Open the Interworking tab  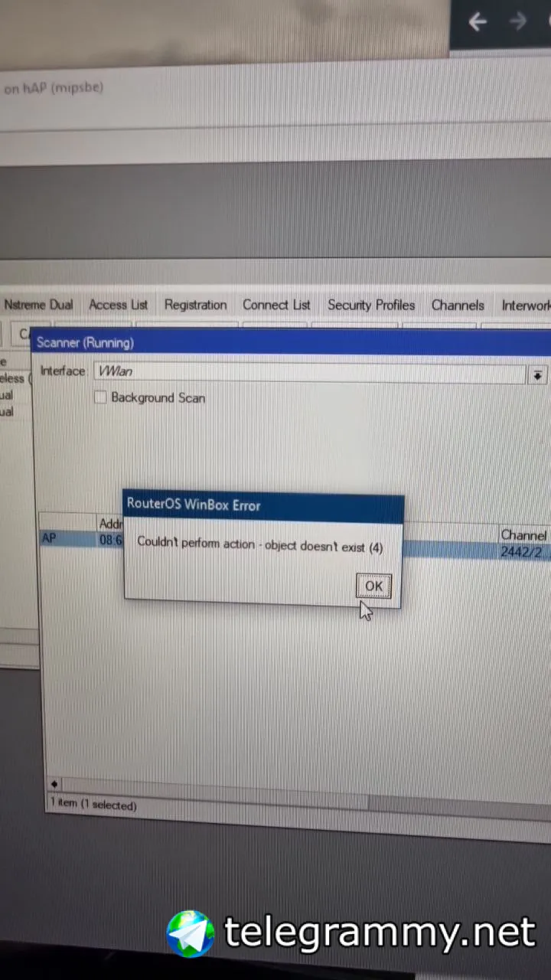[x=525, y=305]
